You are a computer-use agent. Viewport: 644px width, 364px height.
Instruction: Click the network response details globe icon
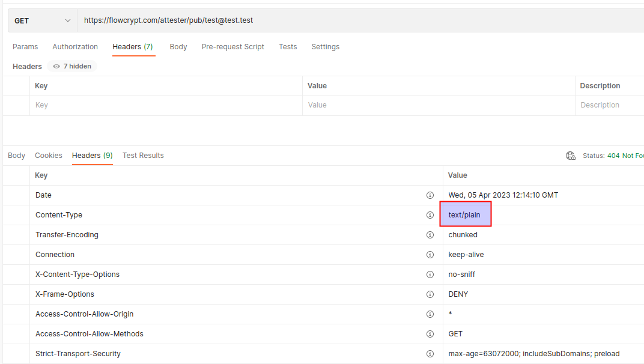(570, 155)
